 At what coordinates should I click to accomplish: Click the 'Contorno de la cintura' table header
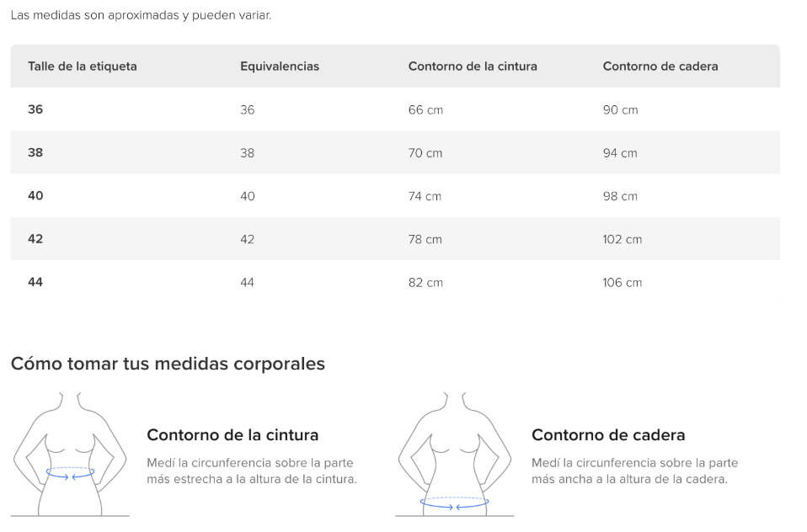click(x=473, y=66)
